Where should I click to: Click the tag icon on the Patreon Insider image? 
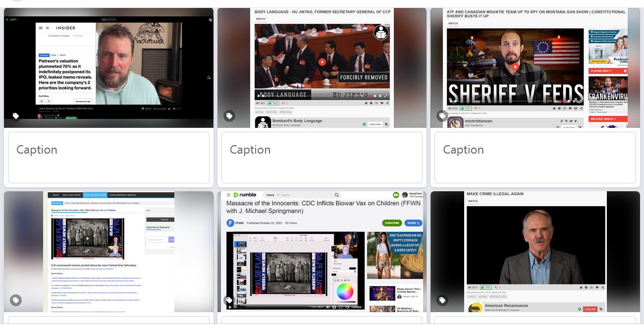tap(16, 116)
